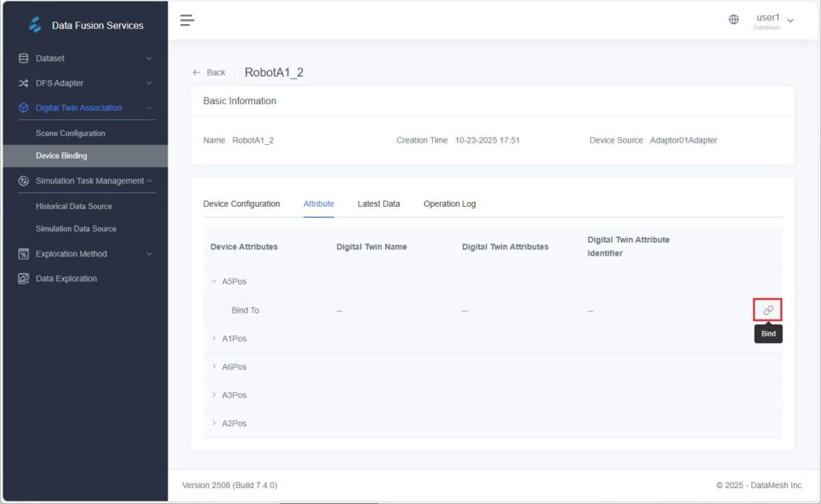Viewport: 821px width, 504px height.
Task: Switch to the Latest Data tab
Action: (x=378, y=204)
